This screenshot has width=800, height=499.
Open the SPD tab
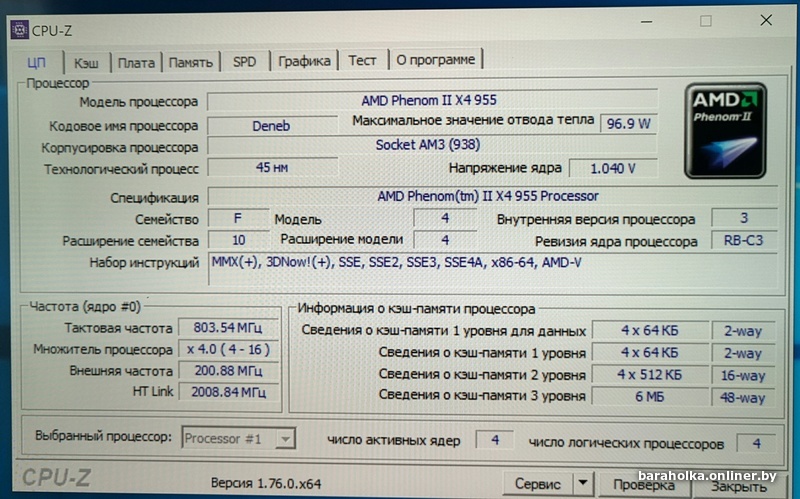coord(244,62)
